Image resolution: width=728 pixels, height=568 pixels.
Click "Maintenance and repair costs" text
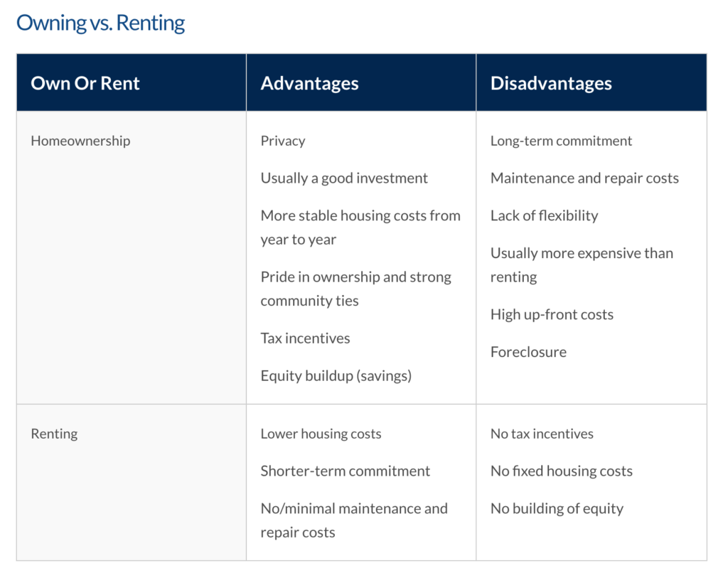584,178
